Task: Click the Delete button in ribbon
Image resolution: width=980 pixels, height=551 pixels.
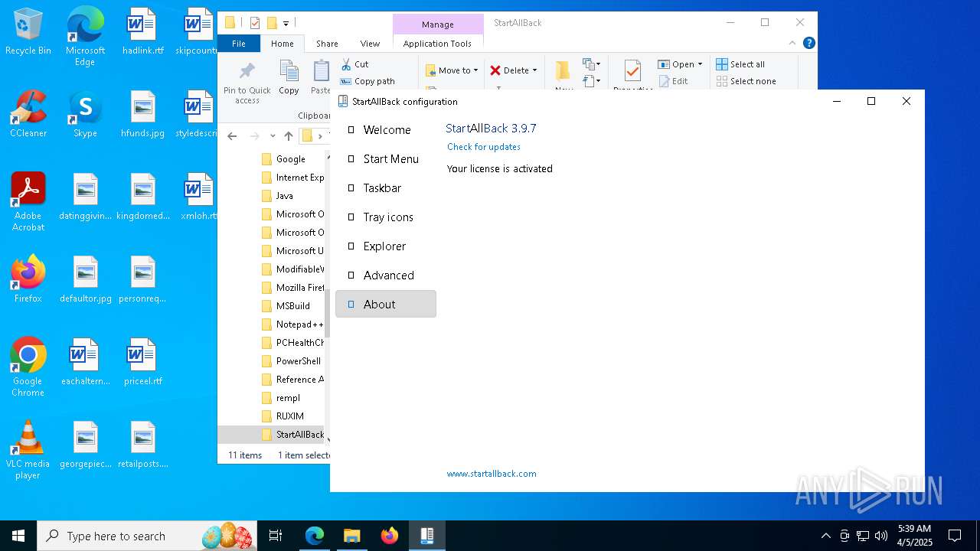Action: tap(509, 70)
